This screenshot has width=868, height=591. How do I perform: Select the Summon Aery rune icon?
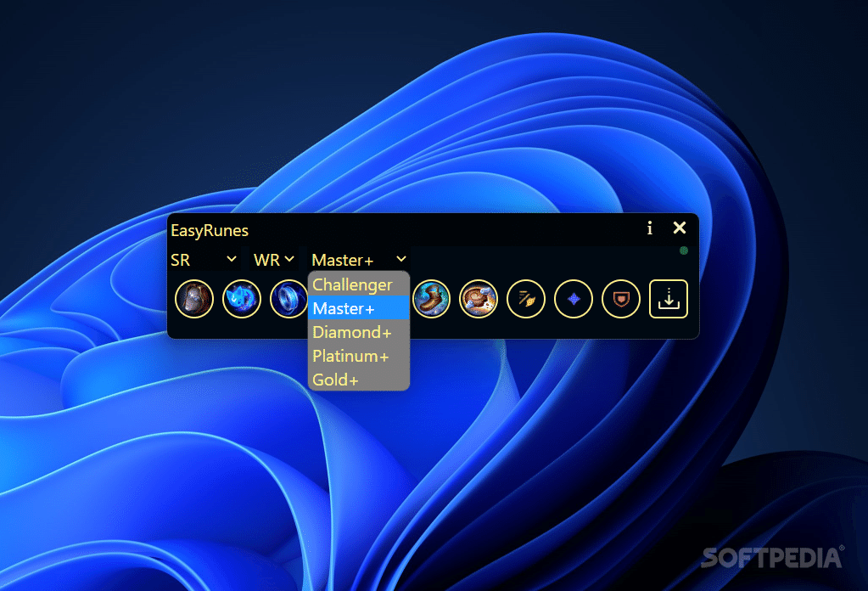(241, 299)
